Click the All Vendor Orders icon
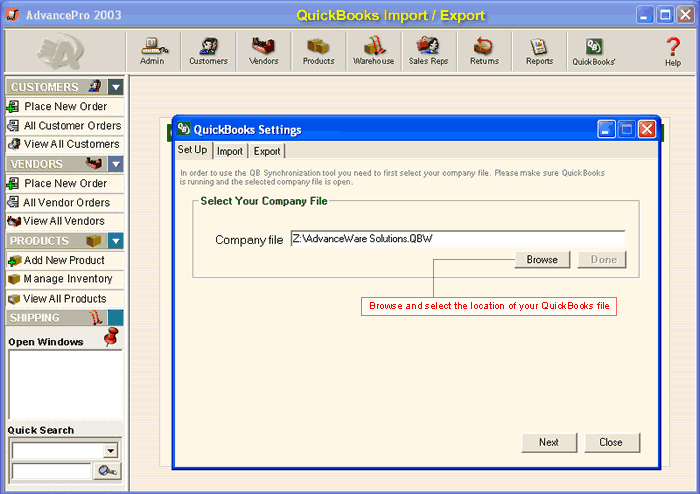 click(x=13, y=202)
